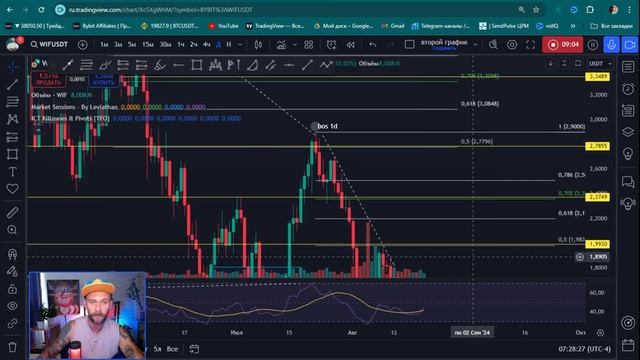Open the chart layout selection square
This screenshot has width=640, height=360.
coord(409,44)
